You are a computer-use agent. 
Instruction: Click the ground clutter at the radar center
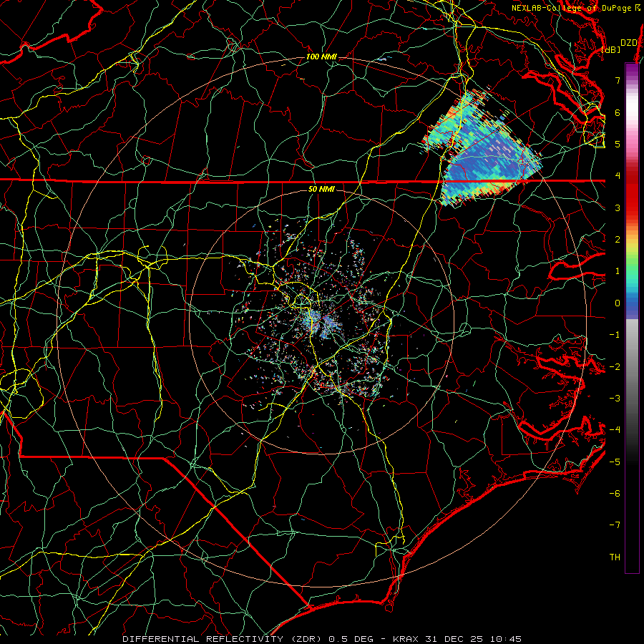pyautogui.click(x=321, y=323)
